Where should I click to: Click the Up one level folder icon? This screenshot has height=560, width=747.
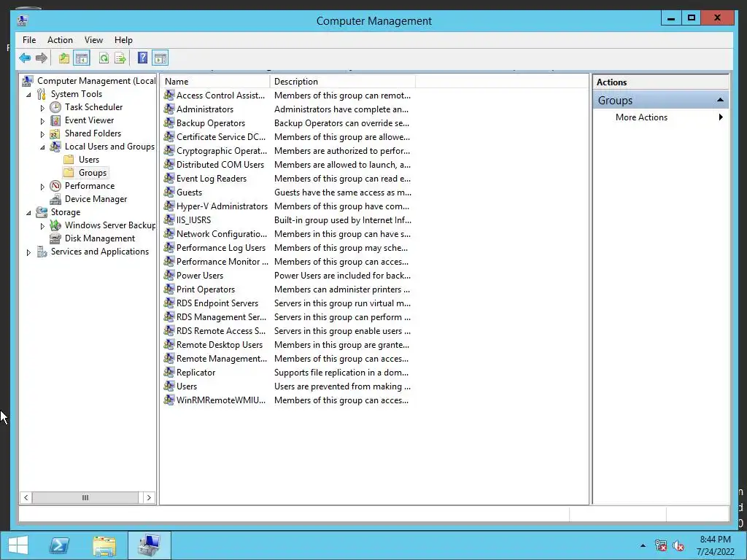coord(64,58)
